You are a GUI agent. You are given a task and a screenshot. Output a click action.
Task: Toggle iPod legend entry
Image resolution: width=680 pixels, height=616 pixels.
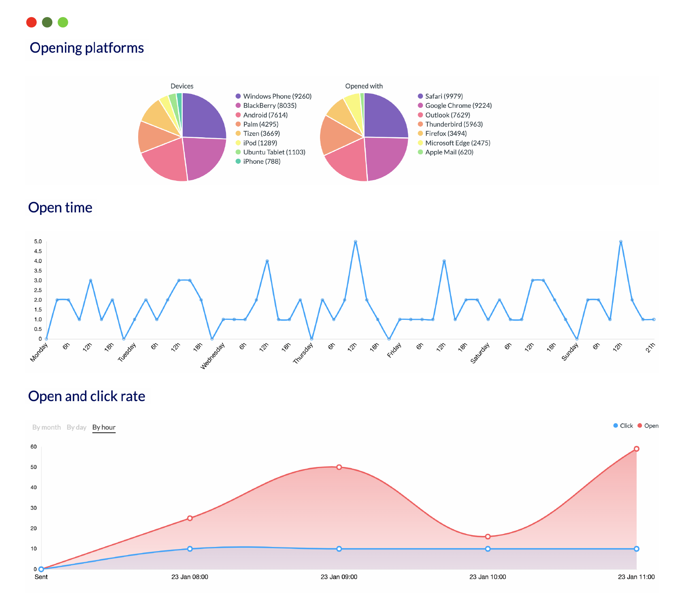click(x=256, y=143)
